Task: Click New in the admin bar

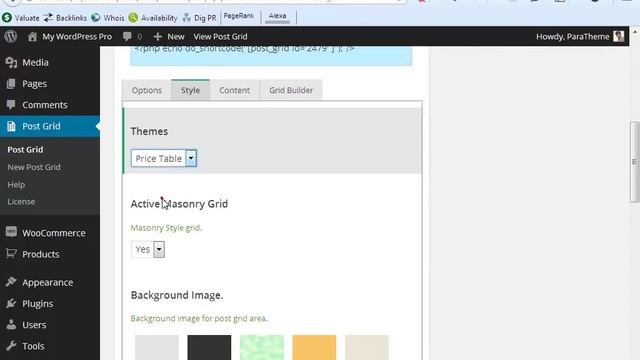Action: pyautogui.click(x=176, y=37)
